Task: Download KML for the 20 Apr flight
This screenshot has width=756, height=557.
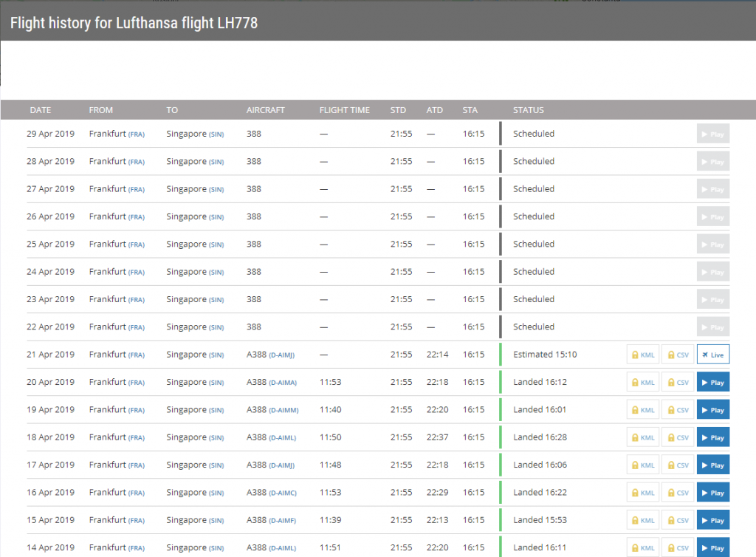Action: [x=643, y=382]
